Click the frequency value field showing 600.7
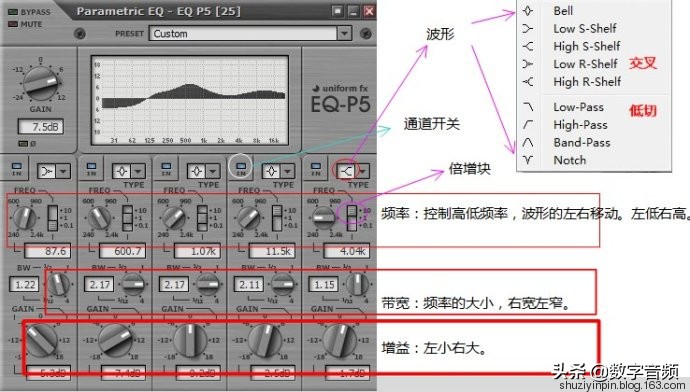The width and height of the screenshot is (690, 392). click(x=122, y=251)
